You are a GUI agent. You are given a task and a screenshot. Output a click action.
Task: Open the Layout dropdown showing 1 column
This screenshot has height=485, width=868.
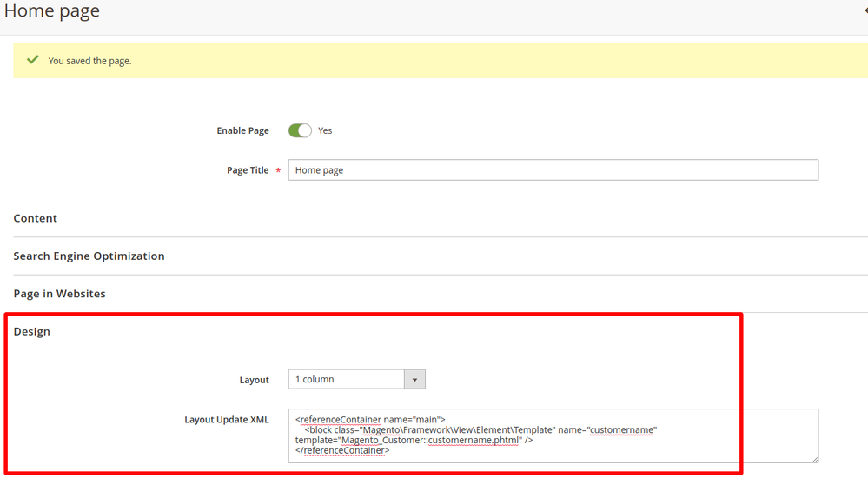coord(347,379)
